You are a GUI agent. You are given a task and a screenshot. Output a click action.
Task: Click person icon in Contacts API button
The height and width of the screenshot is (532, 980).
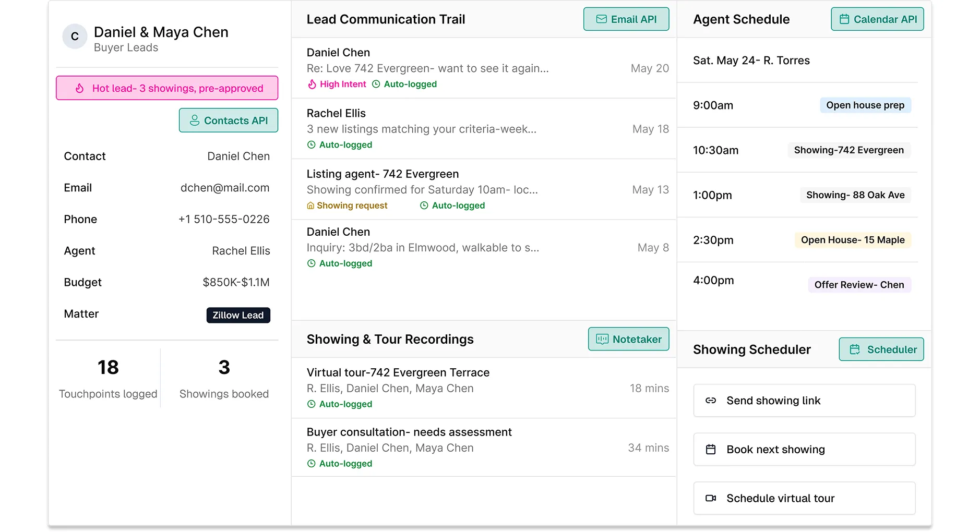tap(195, 120)
